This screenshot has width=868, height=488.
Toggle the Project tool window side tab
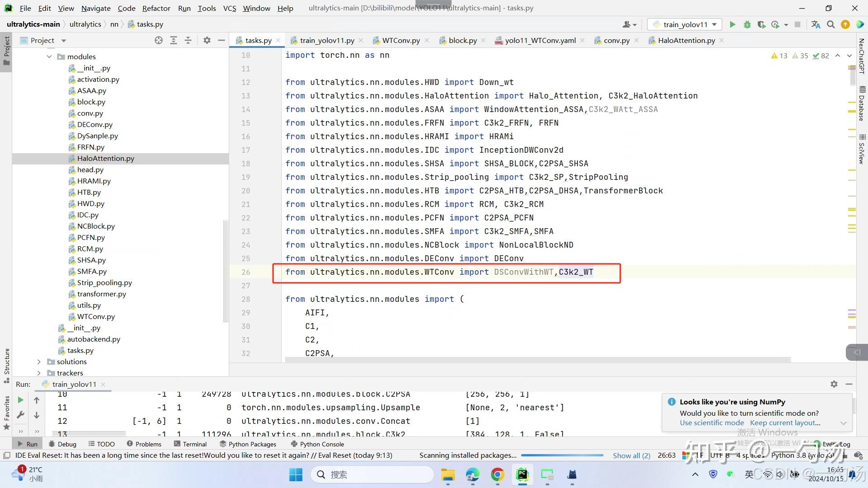pos(6,50)
